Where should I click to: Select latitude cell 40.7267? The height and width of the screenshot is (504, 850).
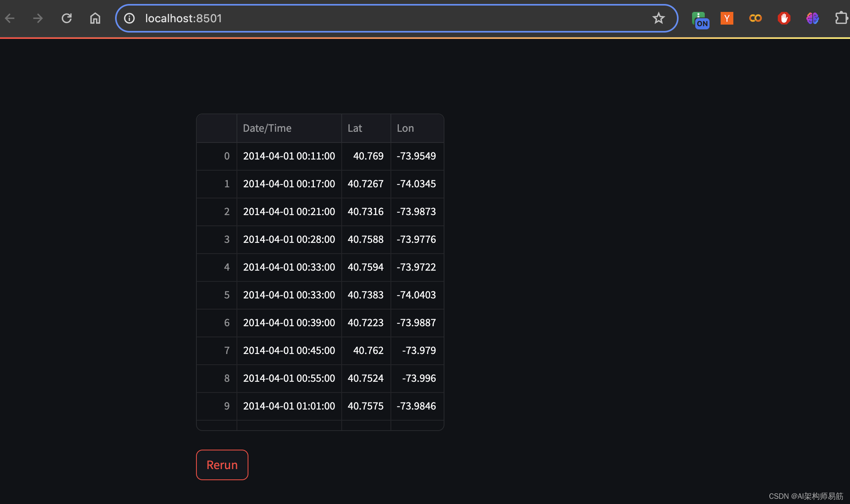(x=365, y=184)
